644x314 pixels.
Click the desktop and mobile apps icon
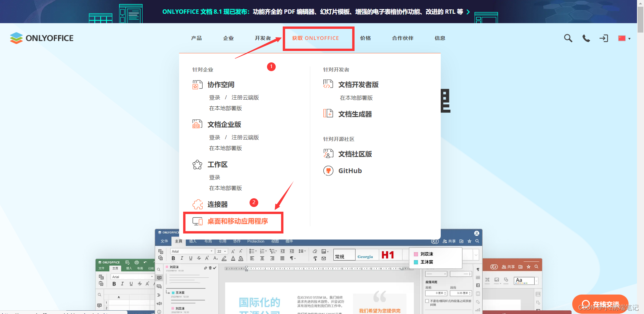pyautogui.click(x=197, y=221)
